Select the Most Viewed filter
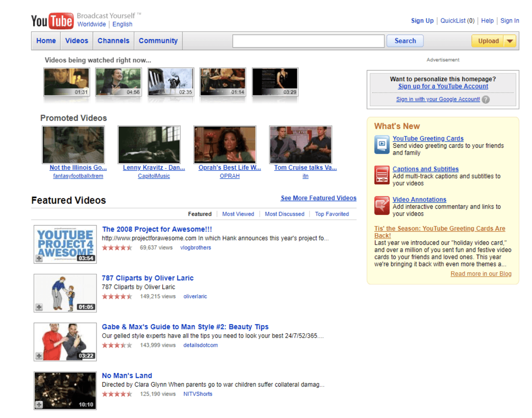532x418 pixels. pos(238,214)
